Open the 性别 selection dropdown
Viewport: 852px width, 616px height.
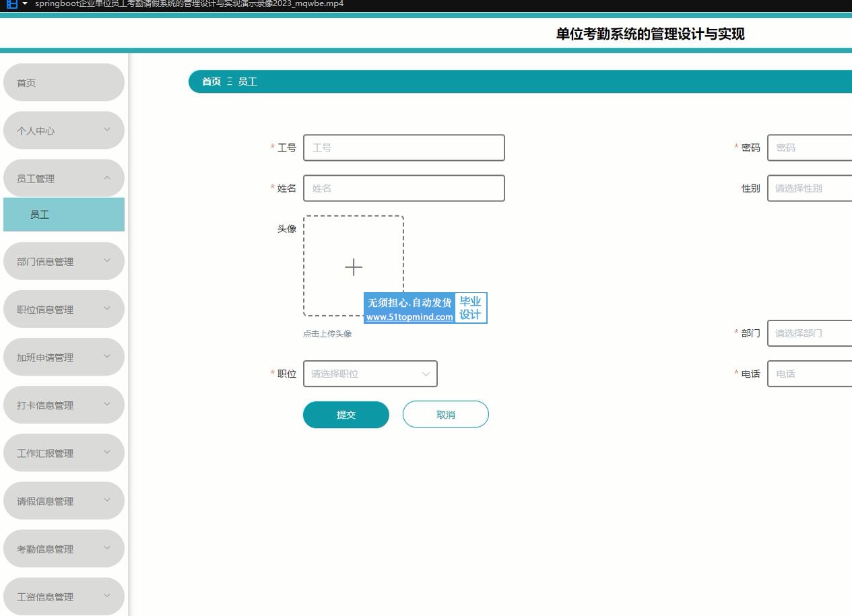(x=809, y=189)
